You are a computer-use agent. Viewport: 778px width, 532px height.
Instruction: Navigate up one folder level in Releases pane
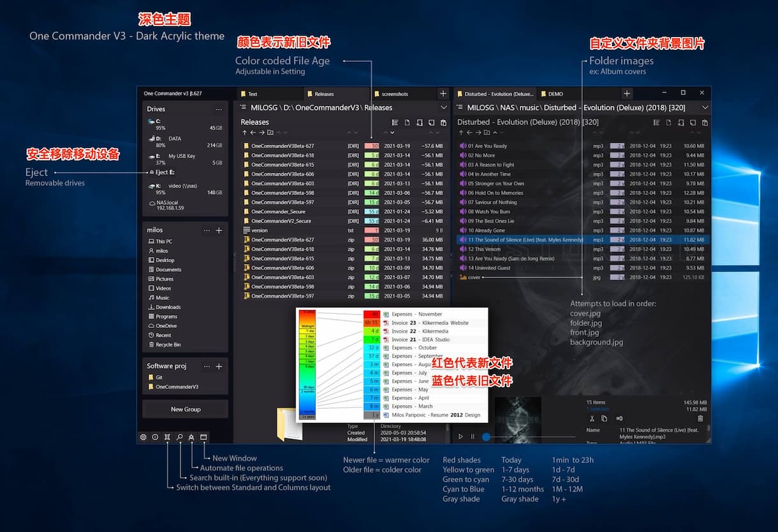click(x=244, y=132)
